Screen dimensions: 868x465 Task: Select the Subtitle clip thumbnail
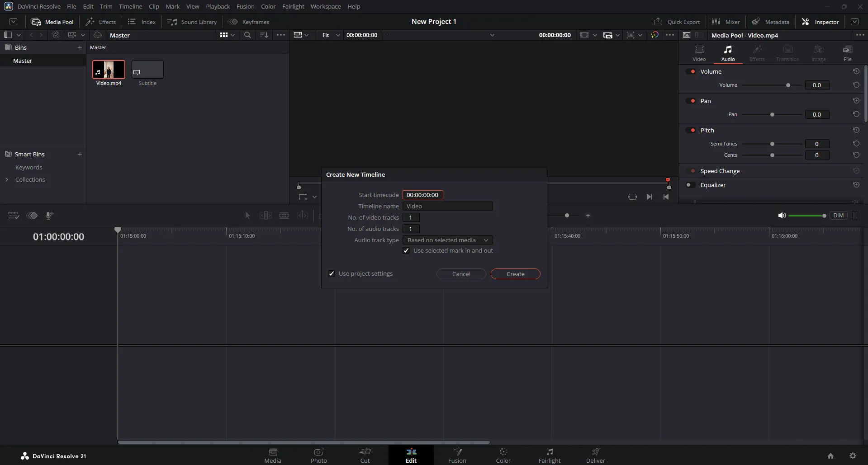point(147,70)
